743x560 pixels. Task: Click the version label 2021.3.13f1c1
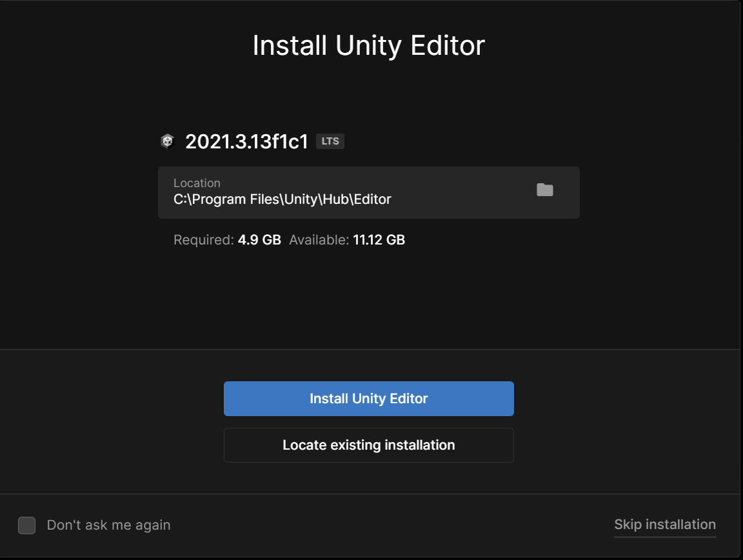pos(246,142)
